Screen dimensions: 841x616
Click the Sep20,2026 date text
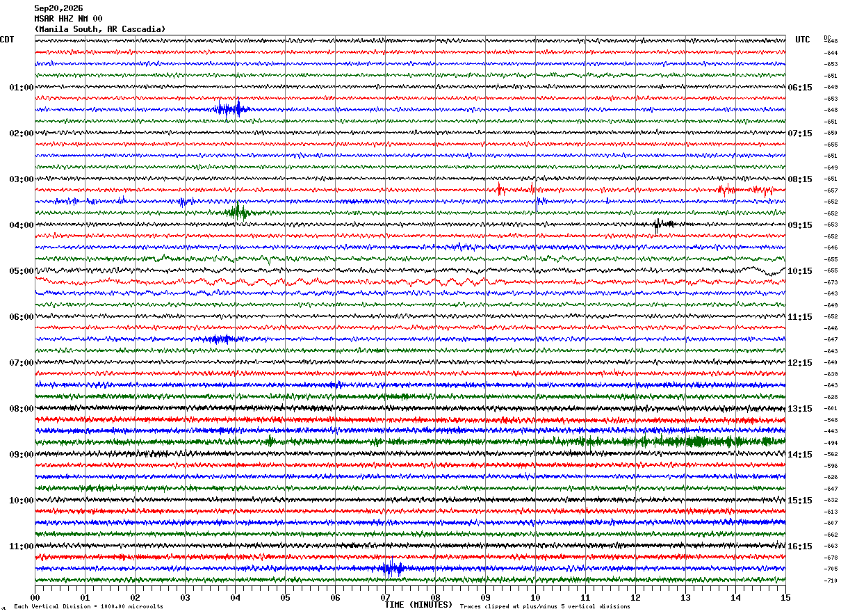(58, 8)
